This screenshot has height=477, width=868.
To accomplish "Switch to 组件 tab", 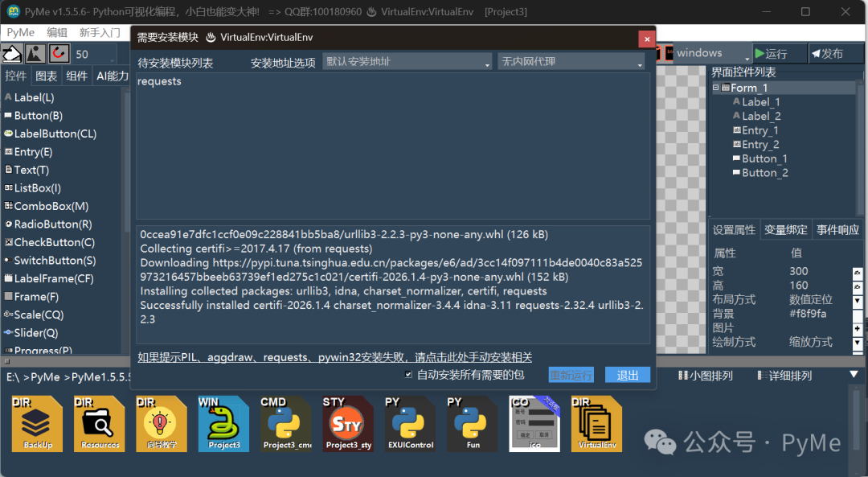I will tap(76, 76).
